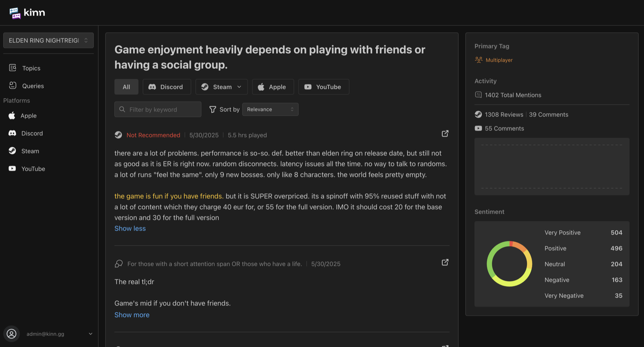
Task: Click the Discord logo in Platforms sidebar
Action: (12, 133)
